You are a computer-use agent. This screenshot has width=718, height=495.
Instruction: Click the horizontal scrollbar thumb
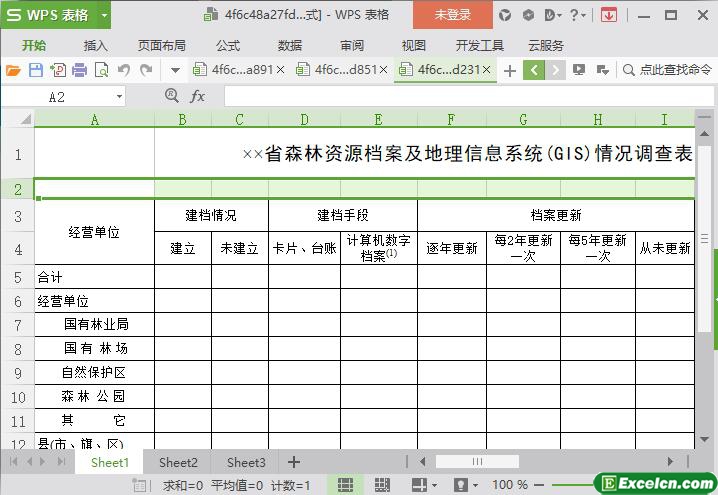(477, 462)
